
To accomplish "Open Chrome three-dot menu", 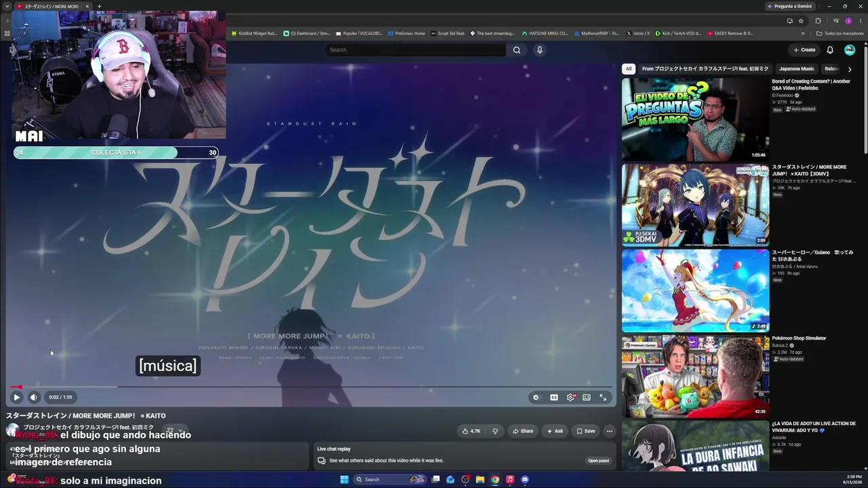I will point(859,21).
